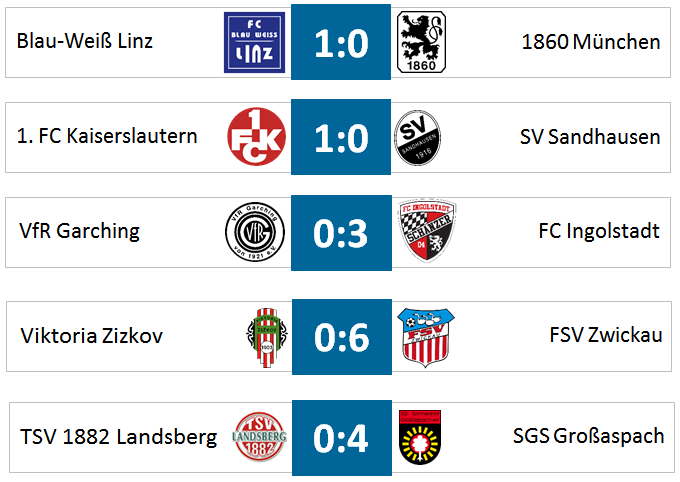Click the SV Sandhausen 1916 crest
The width and height of the screenshot is (680, 482).
[417, 138]
